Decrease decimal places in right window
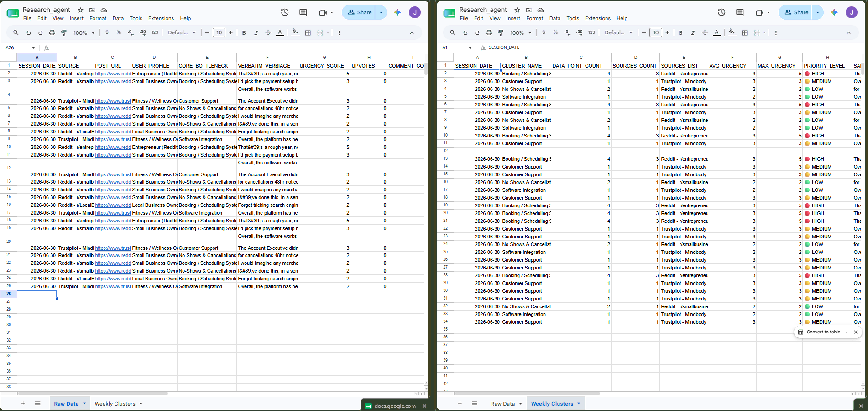 pyautogui.click(x=567, y=33)
